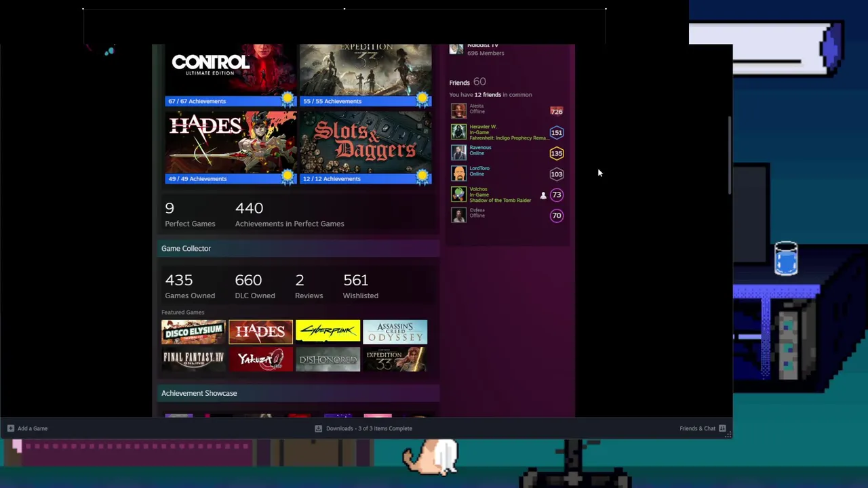Open the last offline friend's avatar

459,216
